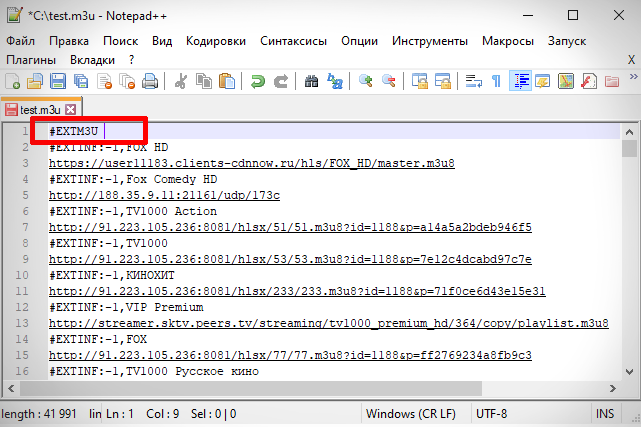This screenshot has height=427, width=641.
Task: Open a file using folder icon
Action: point(35,81)
